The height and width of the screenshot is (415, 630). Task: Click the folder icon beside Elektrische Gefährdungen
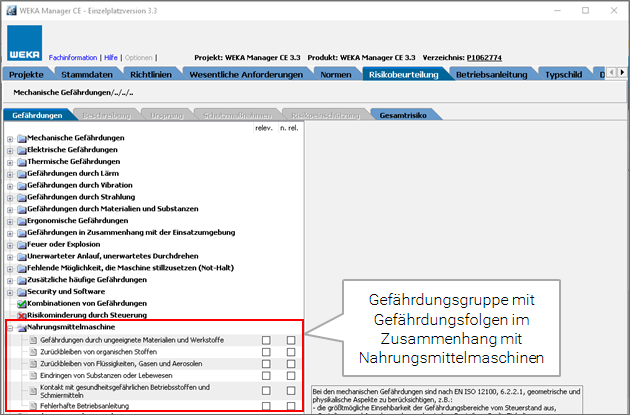point(21,150)
